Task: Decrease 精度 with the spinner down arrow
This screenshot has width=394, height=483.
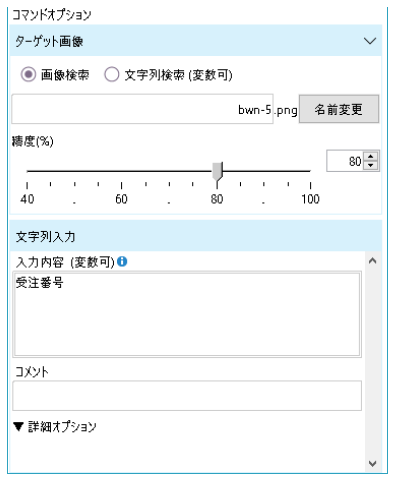Action: 371,165
